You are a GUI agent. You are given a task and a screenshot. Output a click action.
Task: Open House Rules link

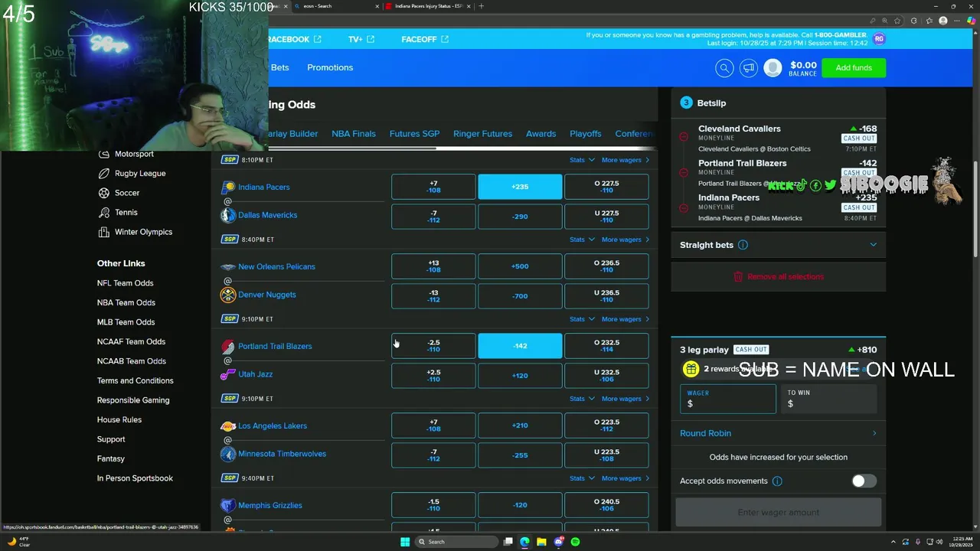click(x=119, y=419)
